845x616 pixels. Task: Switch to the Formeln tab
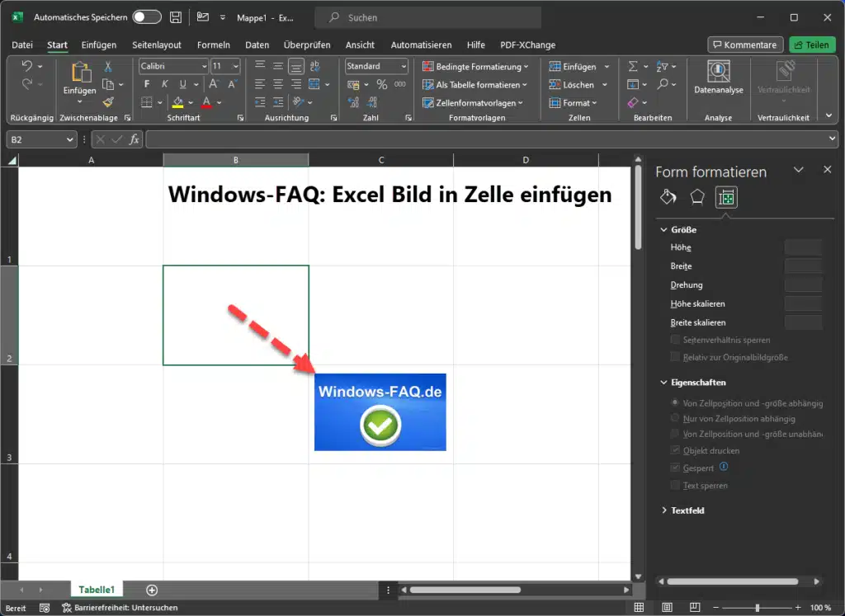(214, 45)
